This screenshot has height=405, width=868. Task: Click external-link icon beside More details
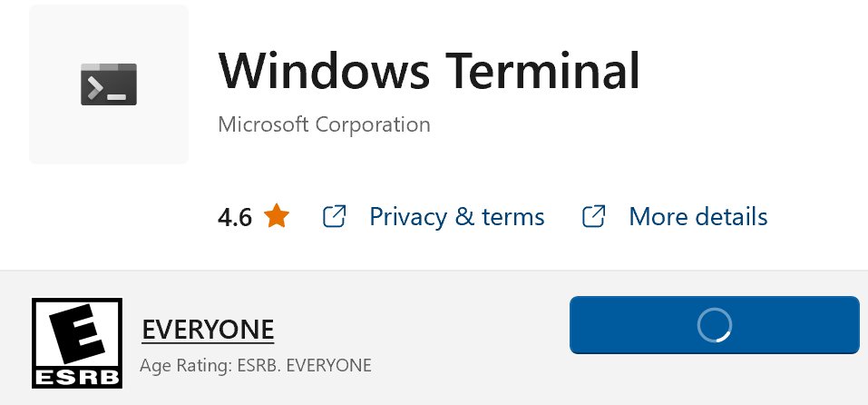593,217
